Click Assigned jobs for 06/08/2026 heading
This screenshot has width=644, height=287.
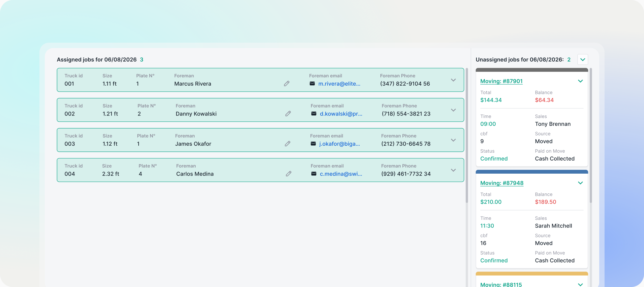pos(96,59)
